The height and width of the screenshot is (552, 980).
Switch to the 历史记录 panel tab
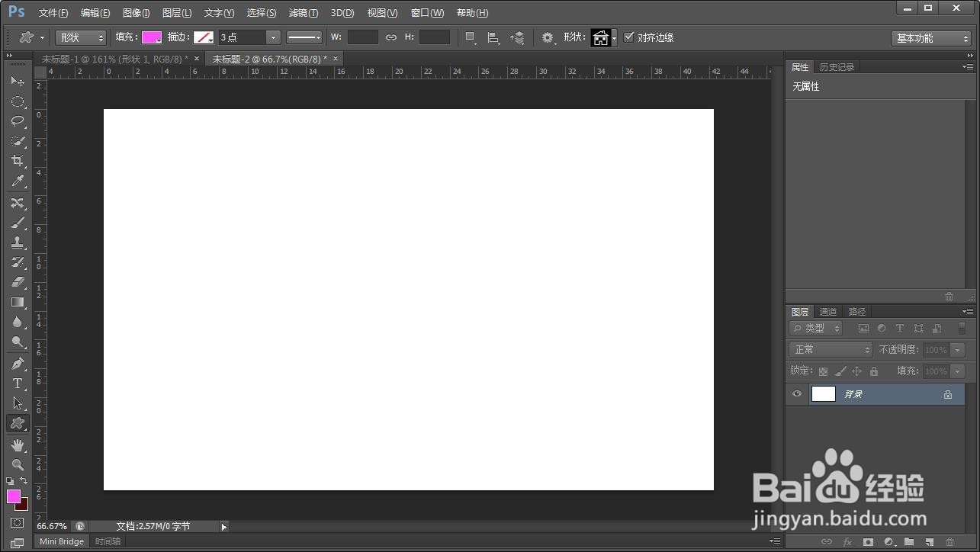(x=837, y=67)
